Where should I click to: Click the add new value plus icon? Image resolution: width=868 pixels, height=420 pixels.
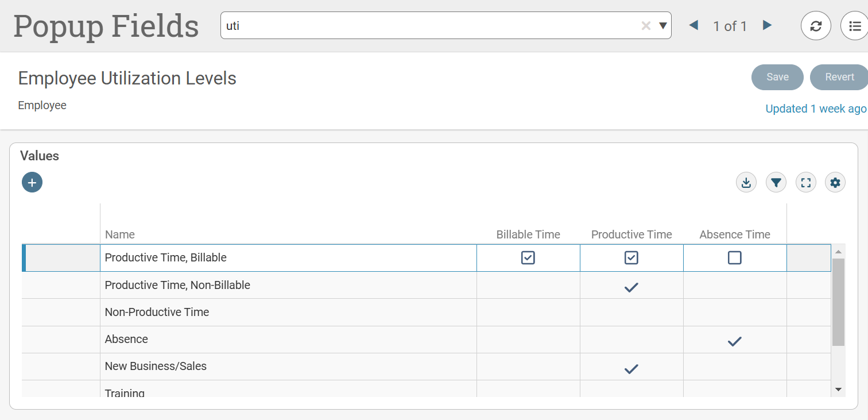pos(32,183)
